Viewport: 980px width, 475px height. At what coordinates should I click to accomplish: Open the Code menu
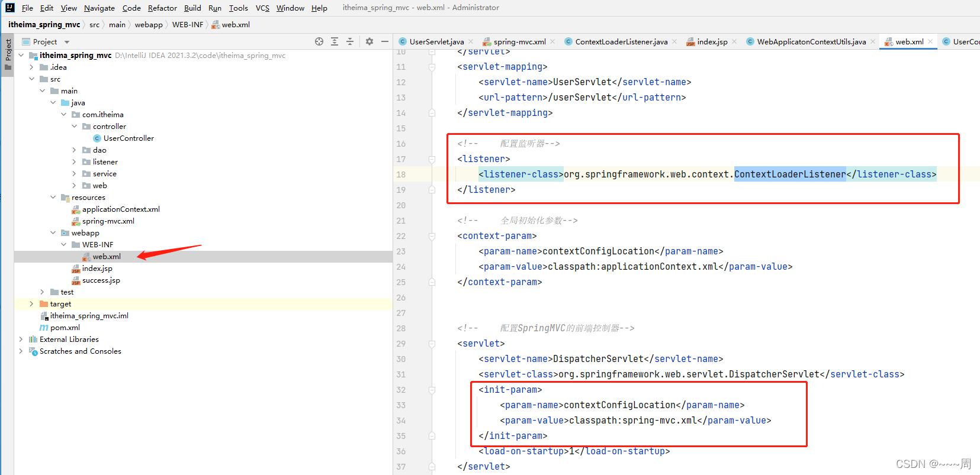point(131,8)
